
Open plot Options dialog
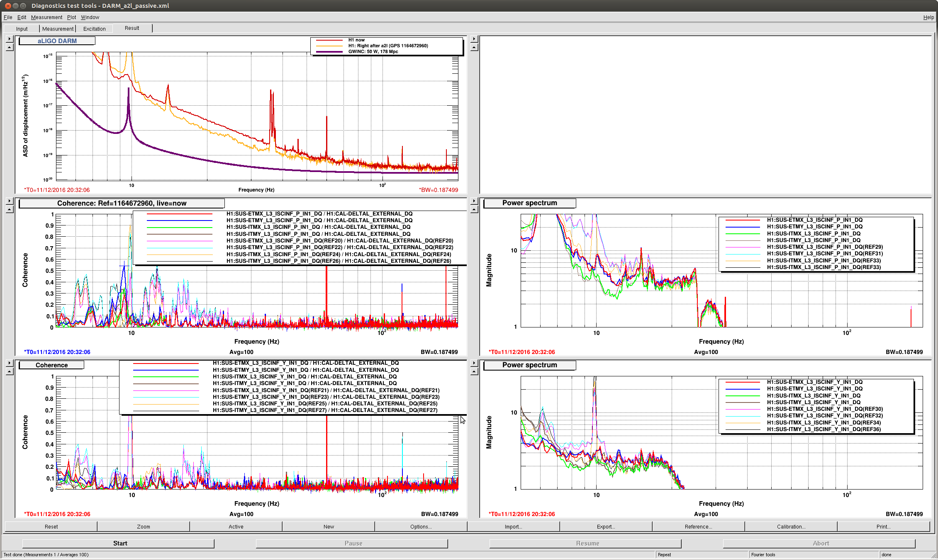pos(421,526)
